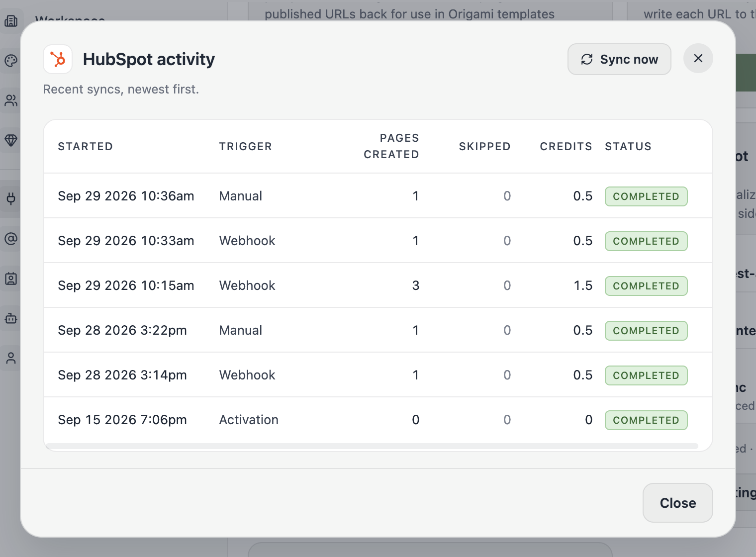This screenshot has width=756, height=557.
Task: Open the single person icon in sidebar
Action: (x=11, y=358)
